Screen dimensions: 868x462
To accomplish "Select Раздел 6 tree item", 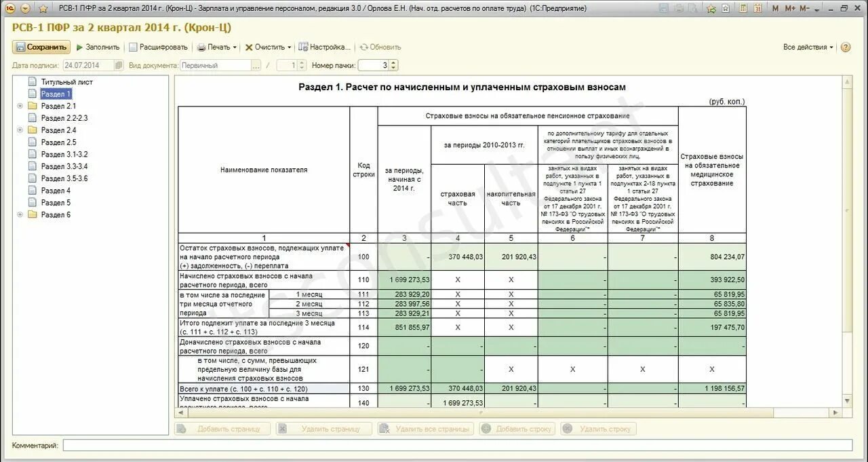I will (x=56, y=215).
